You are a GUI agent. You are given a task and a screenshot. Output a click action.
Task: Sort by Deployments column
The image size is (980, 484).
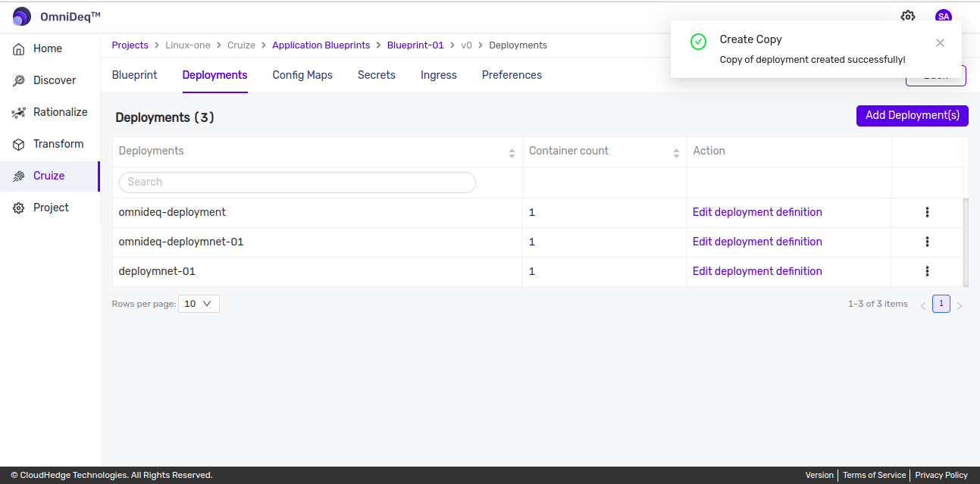click(x=512, y=152)
